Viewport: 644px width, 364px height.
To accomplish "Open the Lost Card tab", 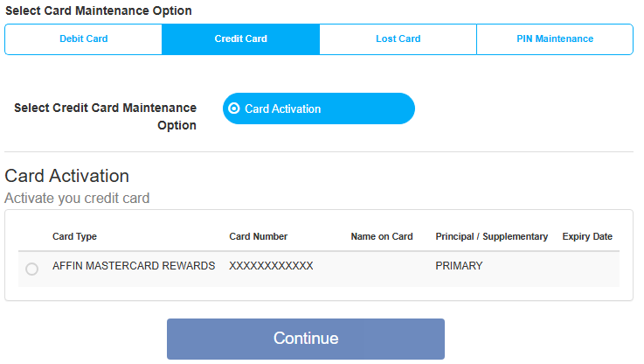I will [398, 39].
